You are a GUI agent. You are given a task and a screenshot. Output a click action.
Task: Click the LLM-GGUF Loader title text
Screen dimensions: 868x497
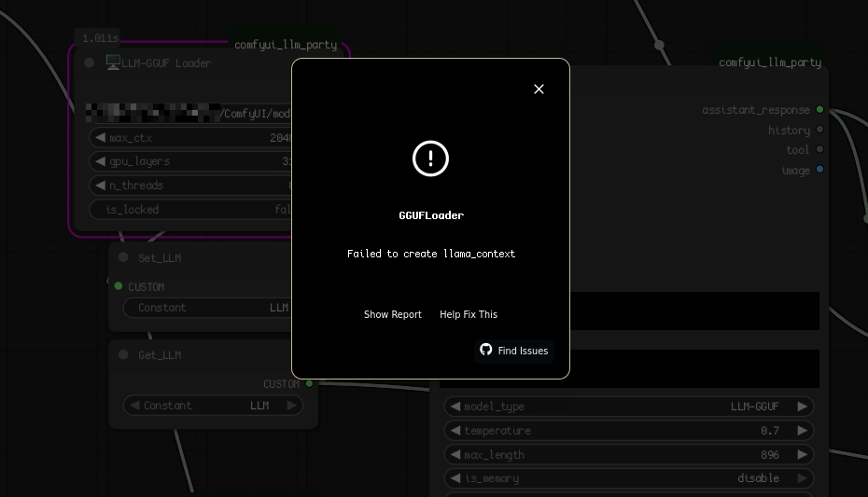coord(166,63)
